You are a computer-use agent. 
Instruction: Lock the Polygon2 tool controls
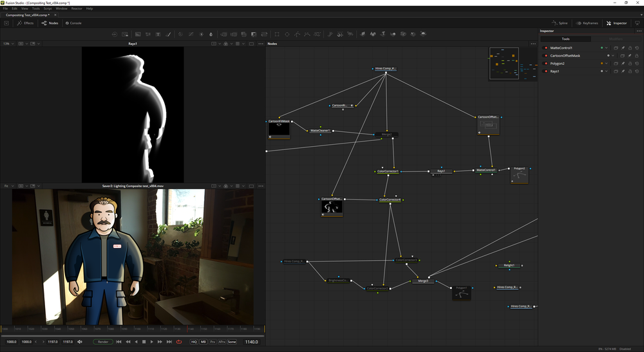(x=630, y=64)
